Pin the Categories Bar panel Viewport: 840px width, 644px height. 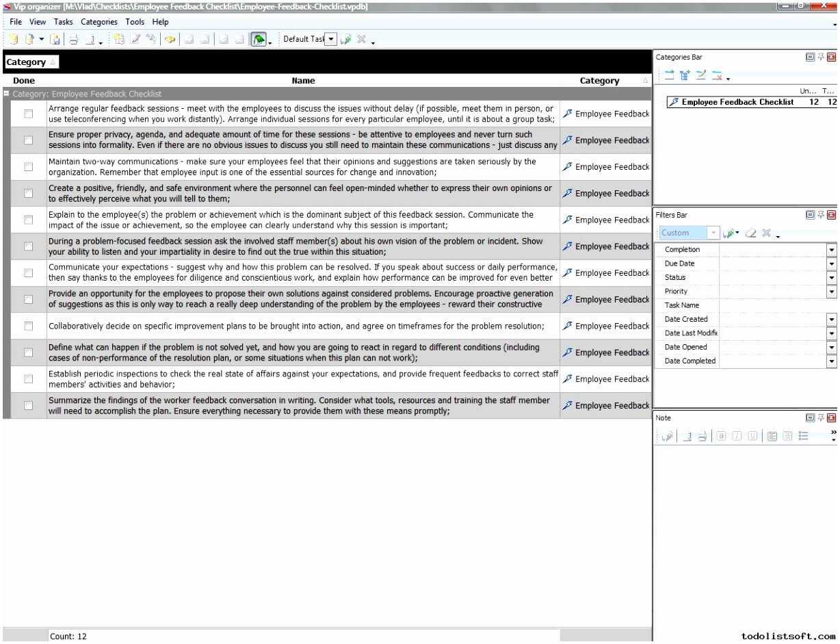pos(821,57)
